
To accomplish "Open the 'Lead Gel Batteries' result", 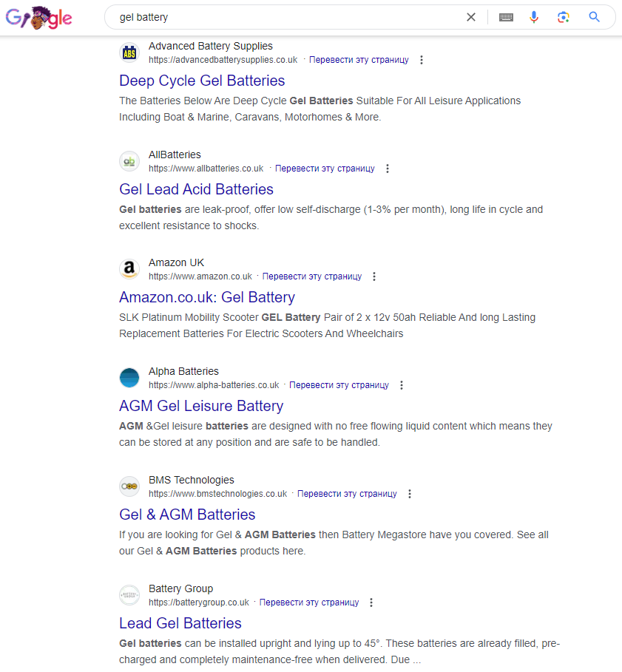I will pyautogui.click(x=180, y=623).
